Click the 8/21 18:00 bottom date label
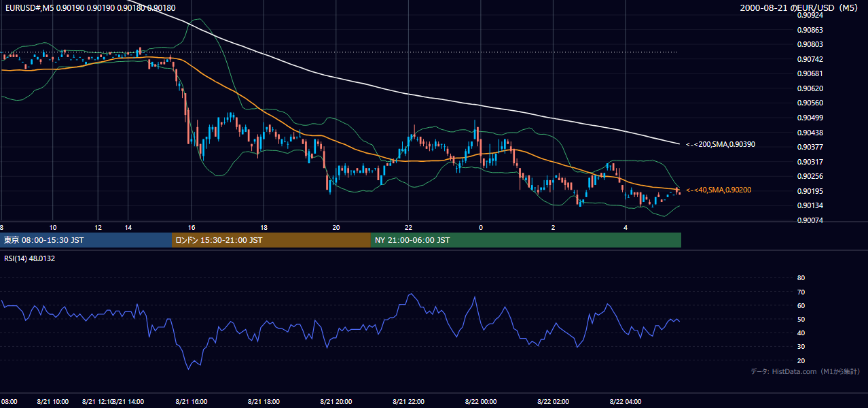 264,402
